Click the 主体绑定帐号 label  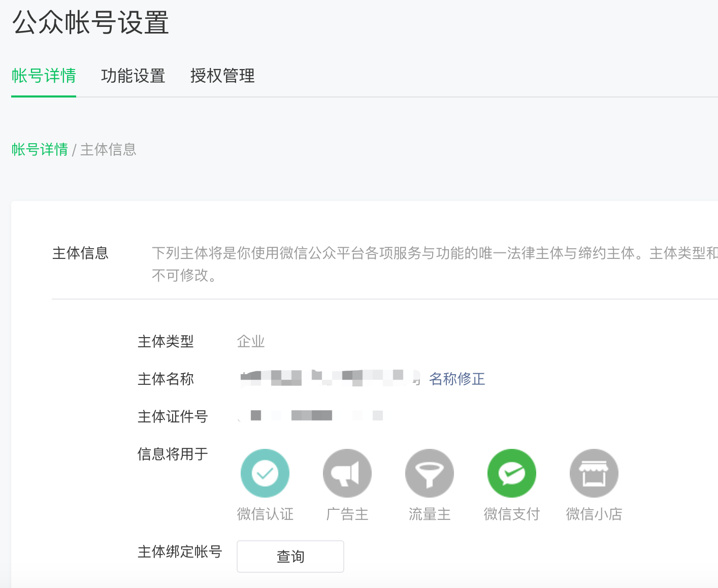pos(180,551)
